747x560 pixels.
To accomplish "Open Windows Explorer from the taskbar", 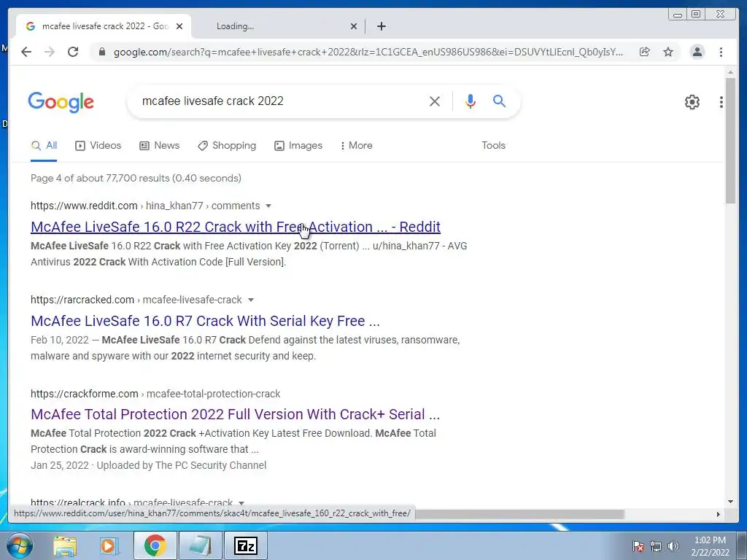I will pyautogui.click(x=65, y=545).
